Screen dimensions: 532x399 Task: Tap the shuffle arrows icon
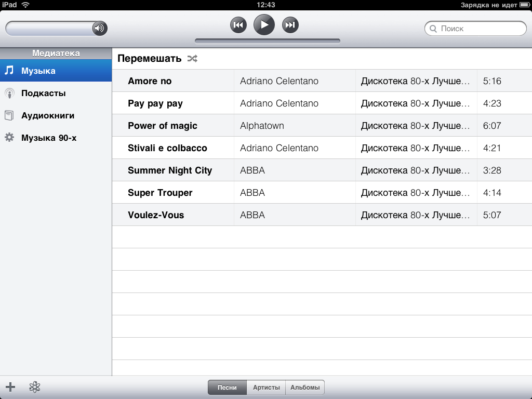192,59
